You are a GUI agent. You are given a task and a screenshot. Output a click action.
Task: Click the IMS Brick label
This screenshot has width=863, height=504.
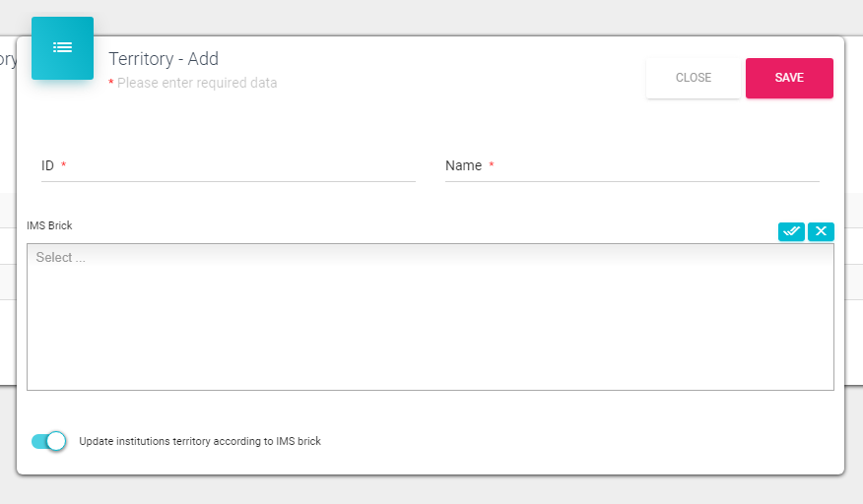pos(49,225)
